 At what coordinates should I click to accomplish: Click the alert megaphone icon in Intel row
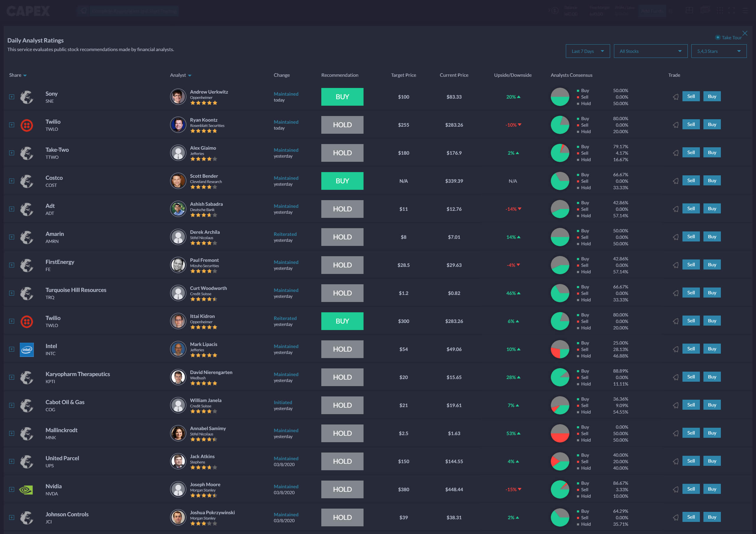tap(675, 349)
